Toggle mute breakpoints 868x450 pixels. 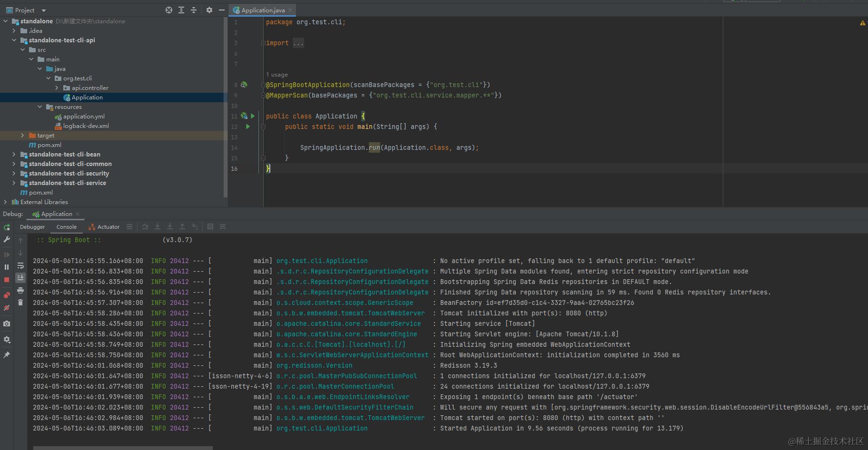pos(7,308)
